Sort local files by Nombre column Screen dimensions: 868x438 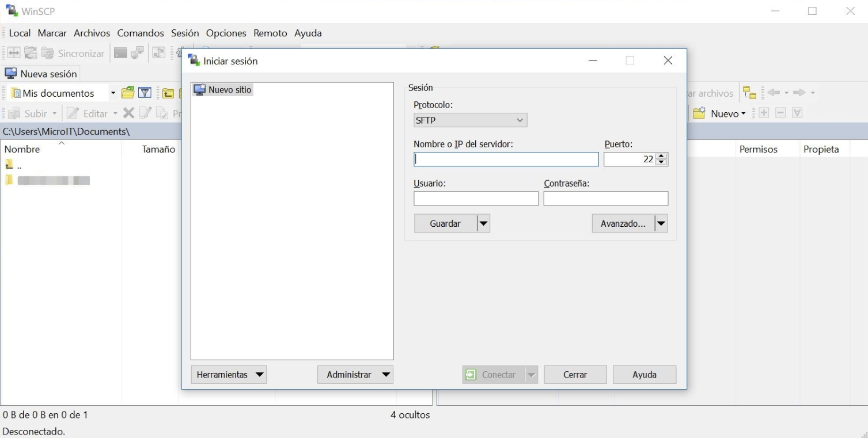(x=61, y=149)
